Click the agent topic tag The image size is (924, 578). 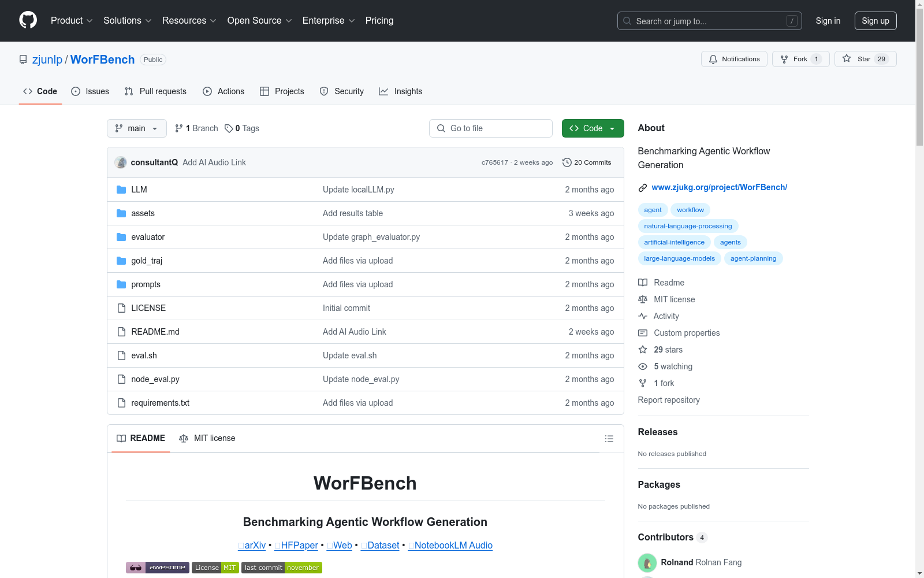[653, 210]
